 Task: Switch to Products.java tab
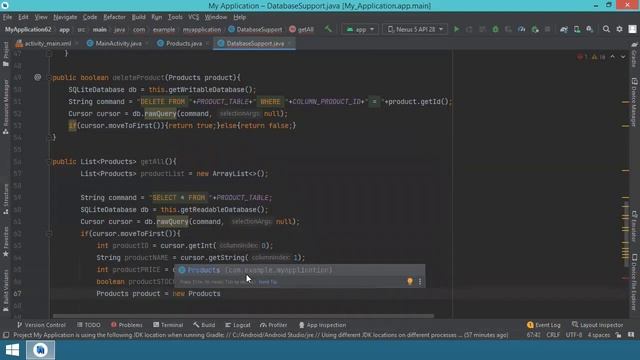180,43
